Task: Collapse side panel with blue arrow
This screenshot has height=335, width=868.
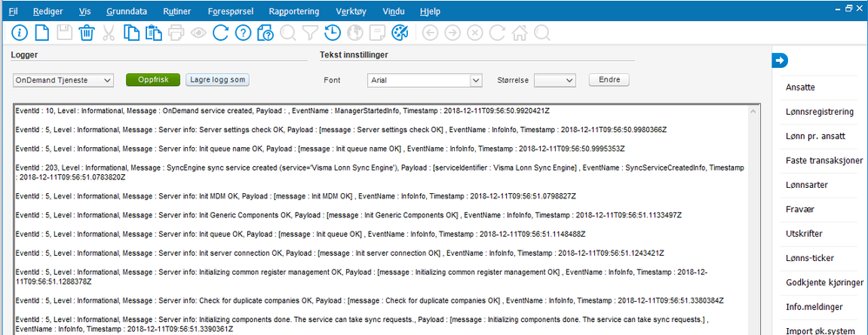Action: coord(780,60)
